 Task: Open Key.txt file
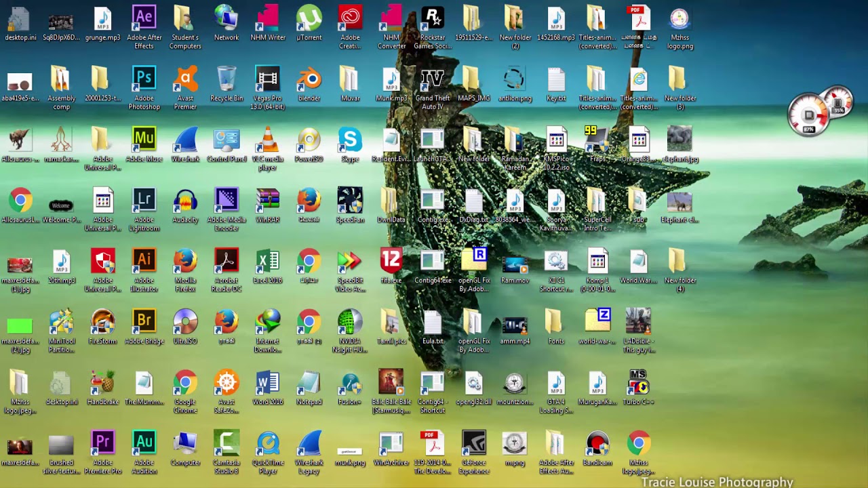tap(555, 84)
